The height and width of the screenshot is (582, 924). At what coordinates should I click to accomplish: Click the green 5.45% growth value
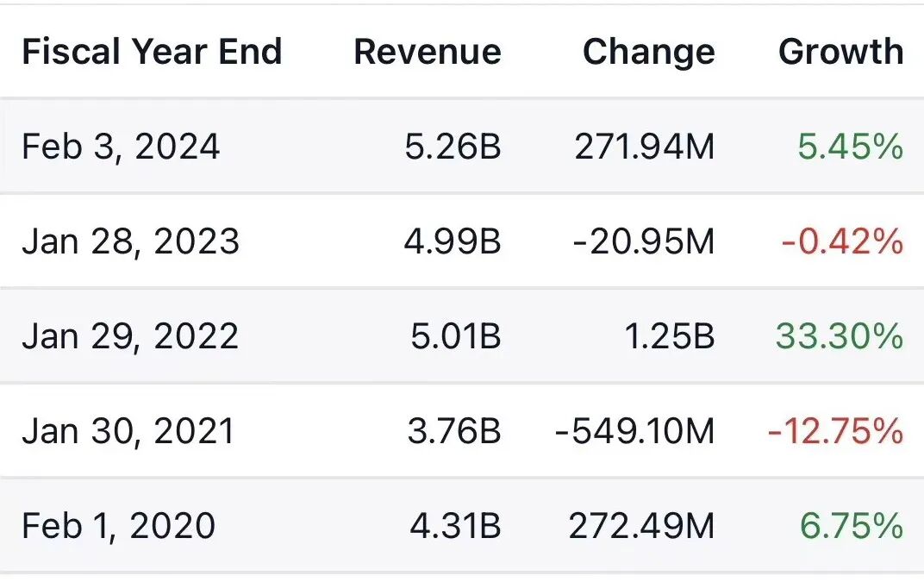click(x=850, y=147)
